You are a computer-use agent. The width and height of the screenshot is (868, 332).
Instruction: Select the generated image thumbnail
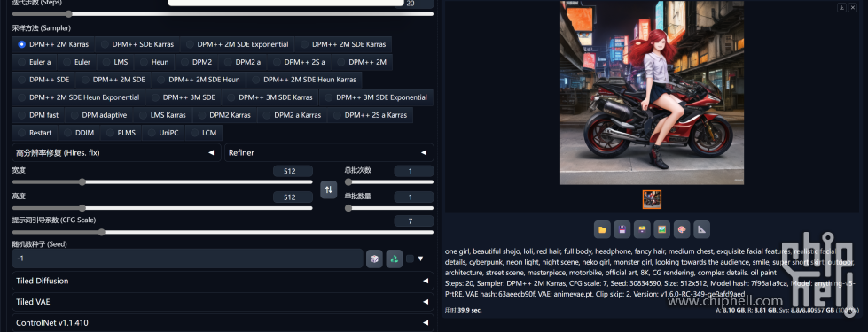click(x=652, y=199)
